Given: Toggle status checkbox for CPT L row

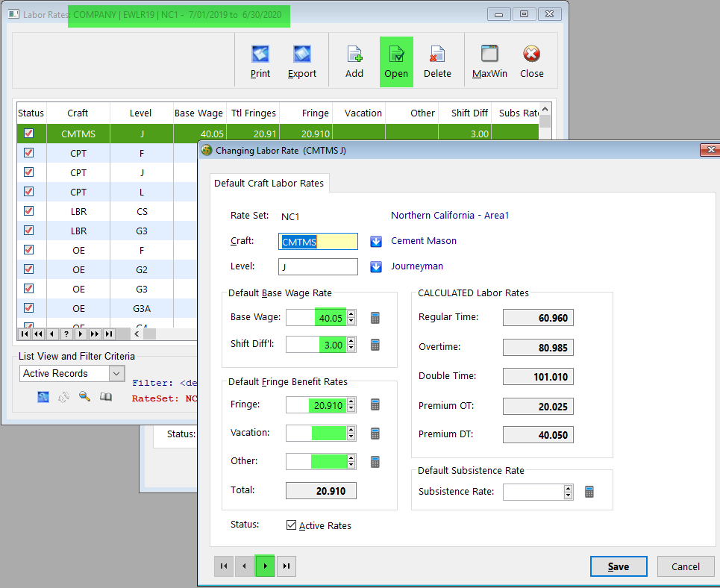Looking at the screenshot, I should pos(29,191).
